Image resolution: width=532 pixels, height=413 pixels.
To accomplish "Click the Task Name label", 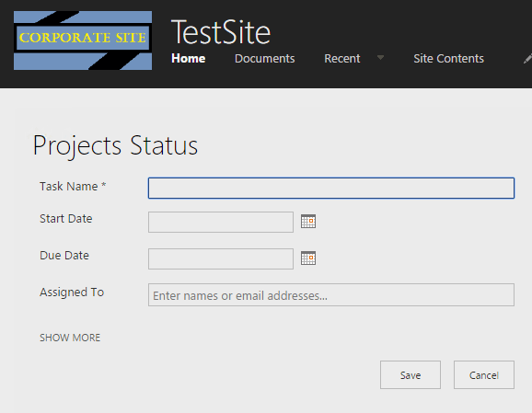I will (x=73, y=186).
